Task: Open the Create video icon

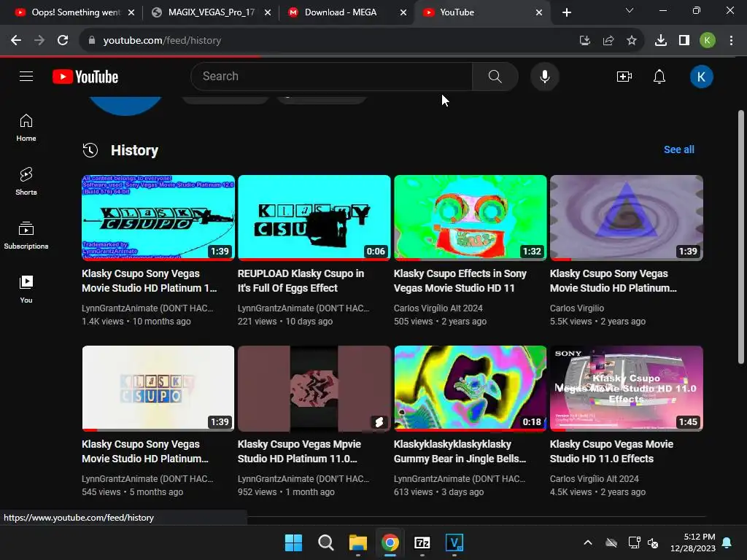Action: click(624, 76)
